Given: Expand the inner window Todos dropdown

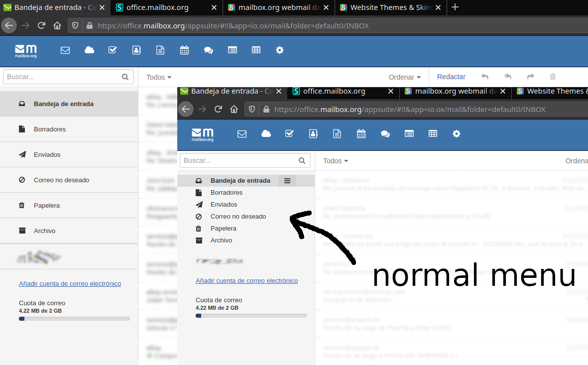Looking at the screenshot, I should pyautogui.click(x=335, y=161).
